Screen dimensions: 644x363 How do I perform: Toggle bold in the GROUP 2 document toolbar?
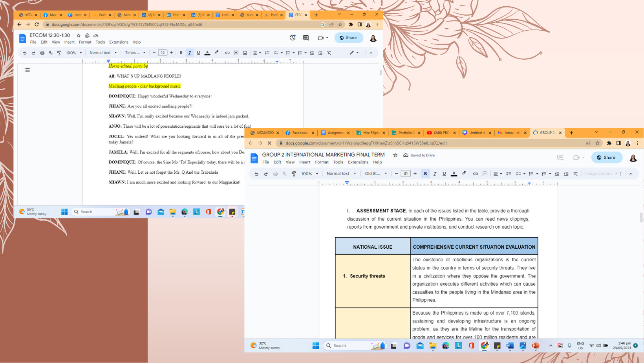click(425, 174)
